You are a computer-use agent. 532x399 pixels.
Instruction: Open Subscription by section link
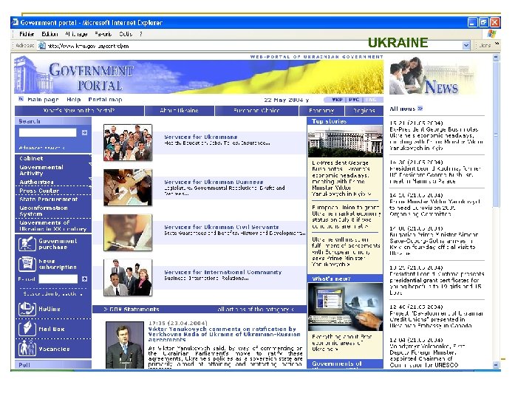53,294
